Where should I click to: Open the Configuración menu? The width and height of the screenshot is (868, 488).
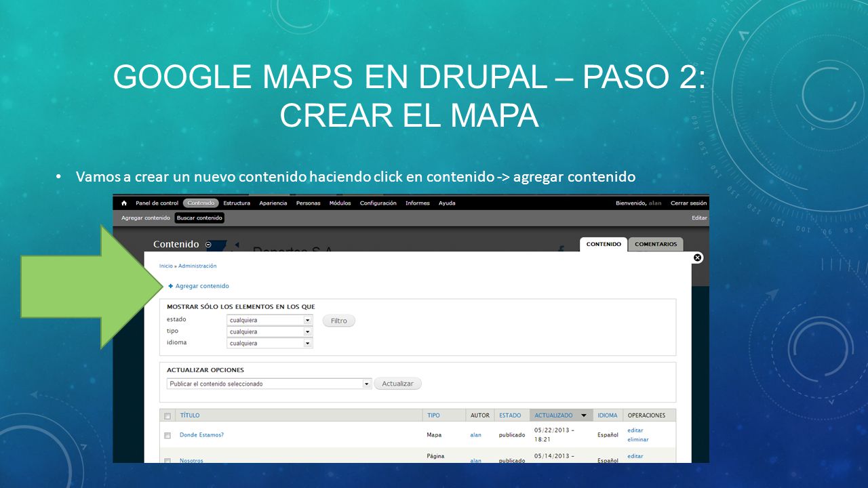click(378, 203)
